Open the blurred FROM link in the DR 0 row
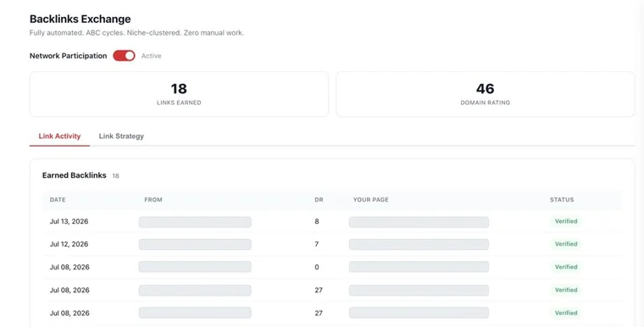 point(195,267)
